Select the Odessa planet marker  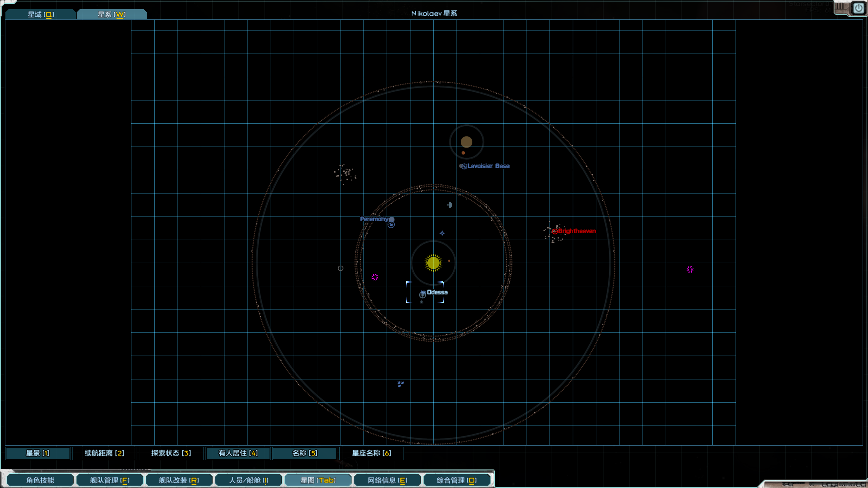click(x=422, y=294)
